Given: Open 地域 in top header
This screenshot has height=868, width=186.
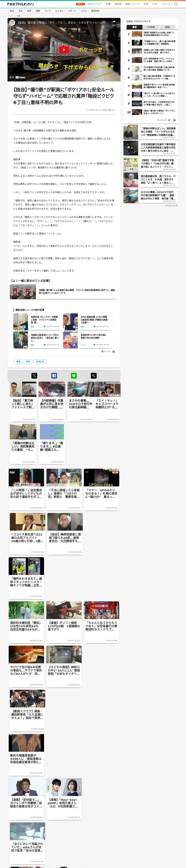Looking at the screenshot, I should [146, 4].
